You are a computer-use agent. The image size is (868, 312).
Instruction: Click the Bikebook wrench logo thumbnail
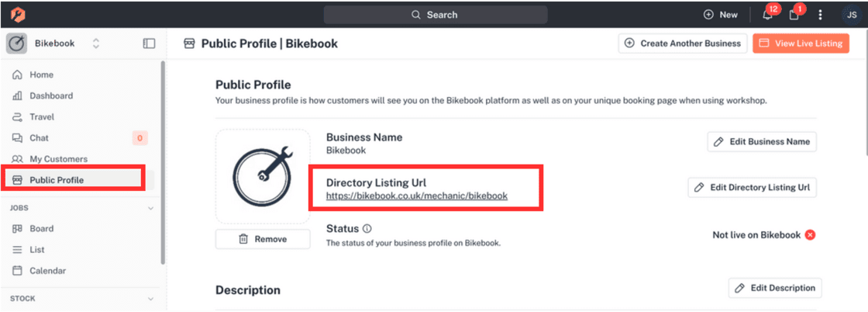(x=263, y=176)
